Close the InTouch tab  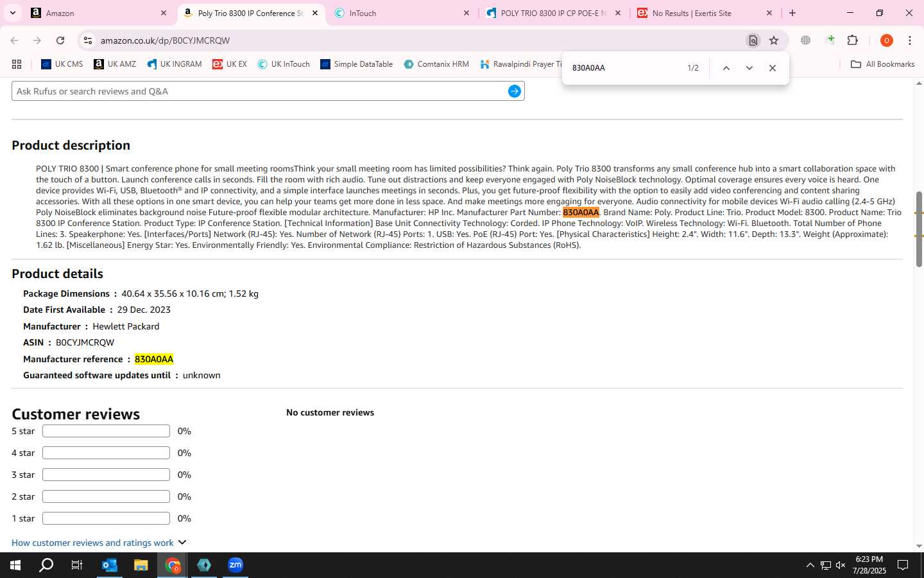(x=466, y=13)
